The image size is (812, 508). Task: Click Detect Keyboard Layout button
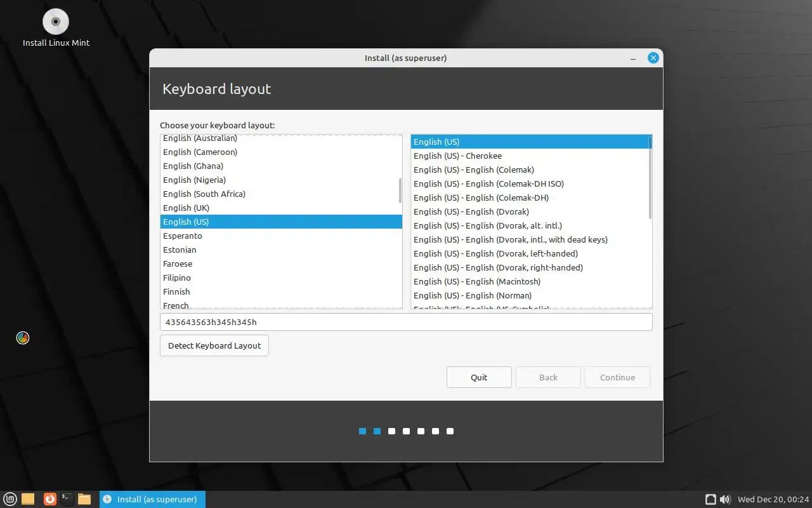tap(214, 345)
